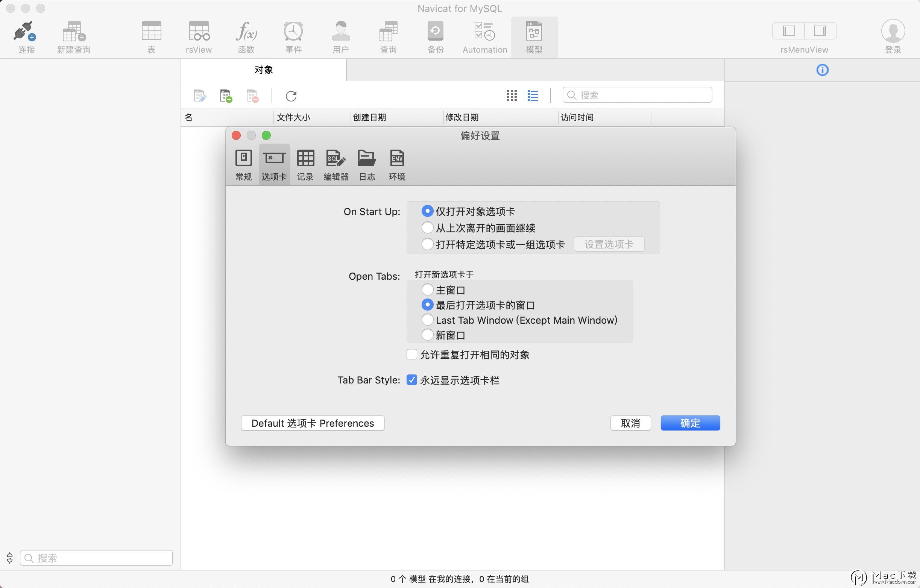Open the 日志 log preferences pane
The image size is (920, 588).
[367, 165]
